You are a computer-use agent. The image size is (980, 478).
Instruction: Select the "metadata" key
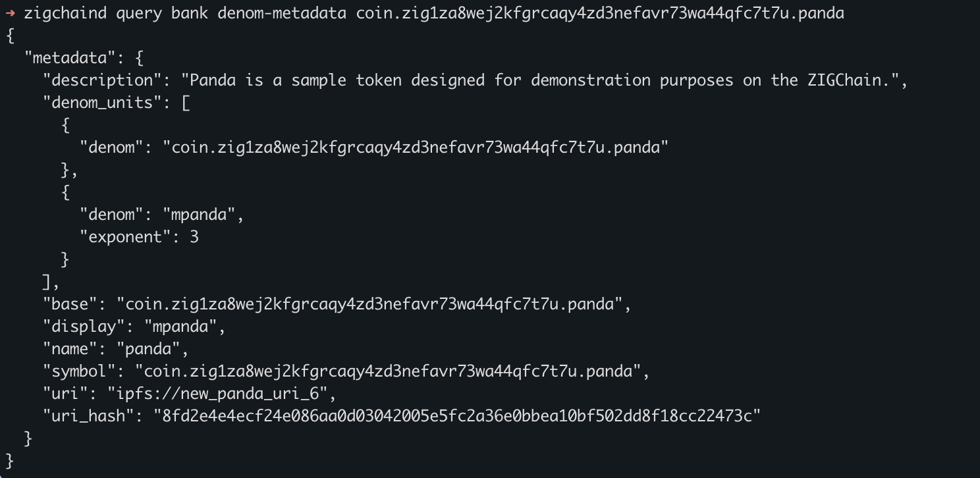click(70, 58)
